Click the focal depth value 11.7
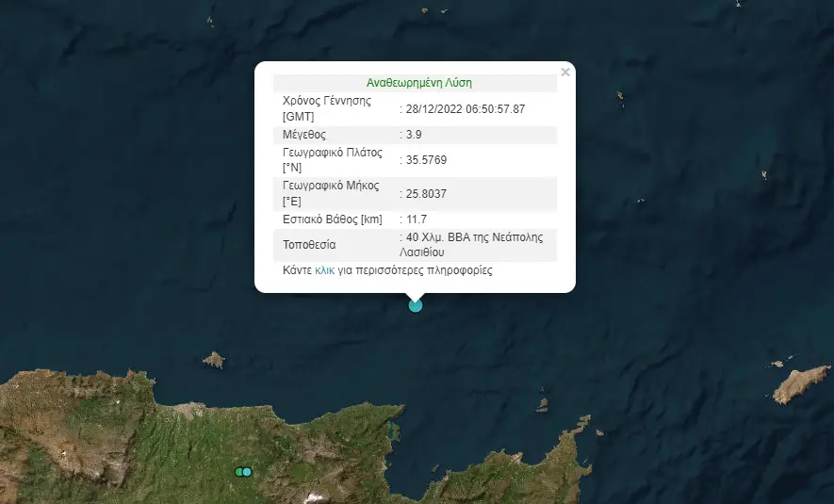 coord(417,219)
